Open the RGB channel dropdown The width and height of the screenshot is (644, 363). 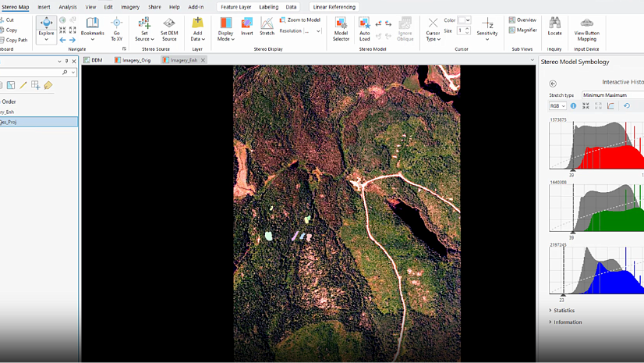(x=557, y=105)
